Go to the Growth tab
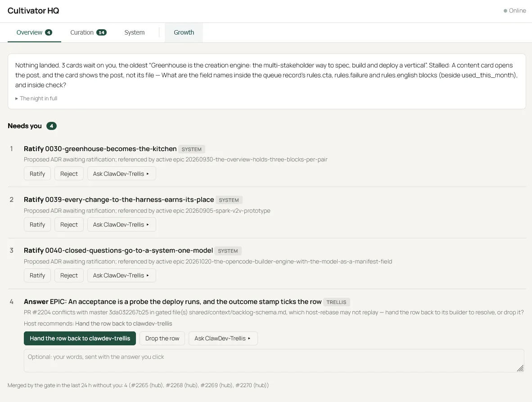The height and width of the screenshot is (402, 532). (x=184, y=32)
